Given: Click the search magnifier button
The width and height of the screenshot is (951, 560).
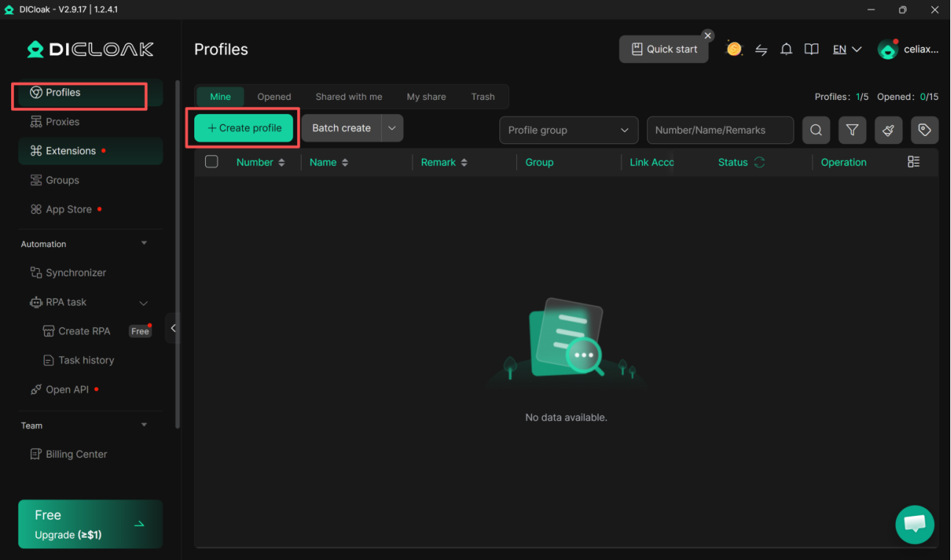Looking at the screenshot, I should 816,130.
